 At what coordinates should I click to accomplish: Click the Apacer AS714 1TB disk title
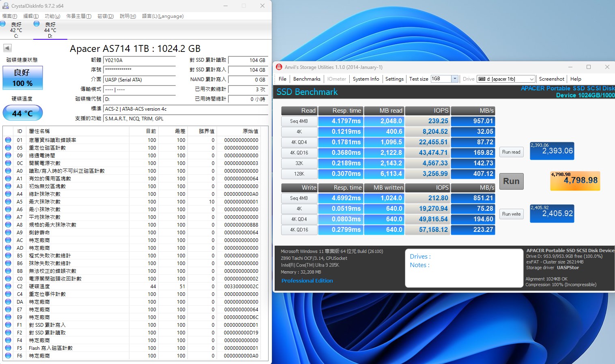tap(135, 49)
